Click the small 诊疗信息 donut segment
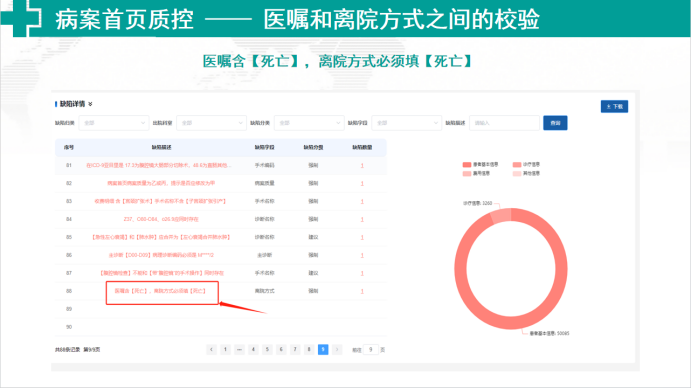Image resolution: width=691 pixels, height=388 pixels. (x=502, y=215)
